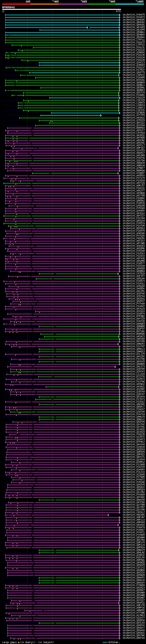Image resolution: width=146 pixels, height=644 pixels.
Task: Open hit UniRef100_Q38693
Action: [133, 65]
